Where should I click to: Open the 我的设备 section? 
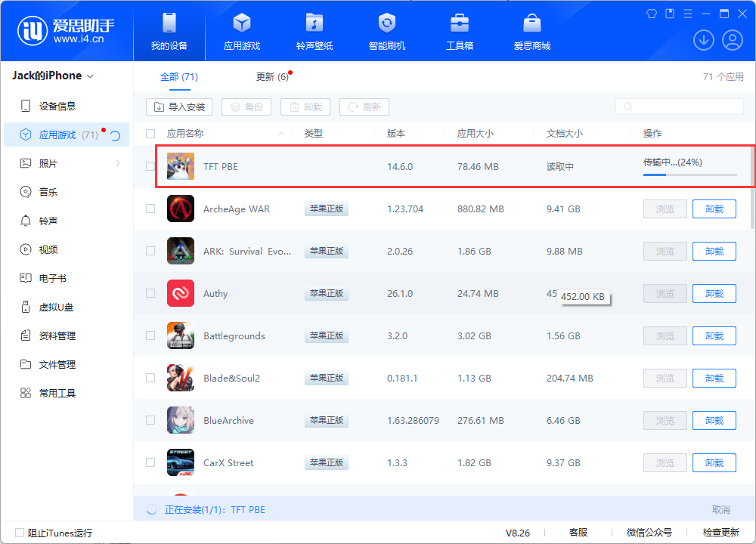point(169,31)
